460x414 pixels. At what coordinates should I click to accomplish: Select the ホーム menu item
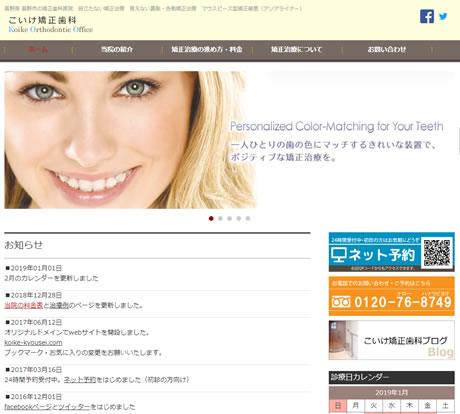click(x=38, y=50)
